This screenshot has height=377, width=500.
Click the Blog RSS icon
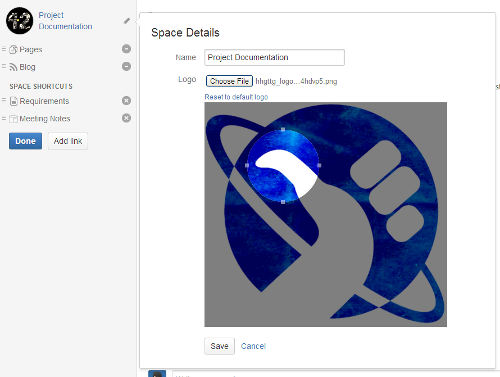(13, 67)
